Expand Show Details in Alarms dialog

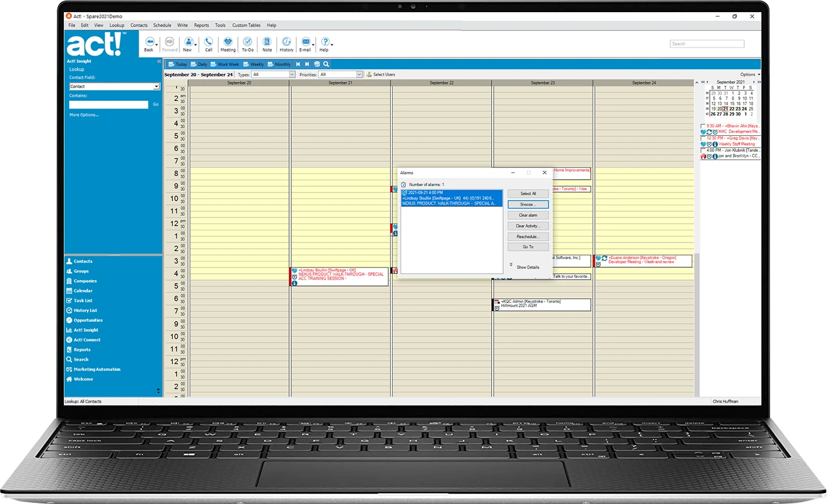[x=525, y=267]
